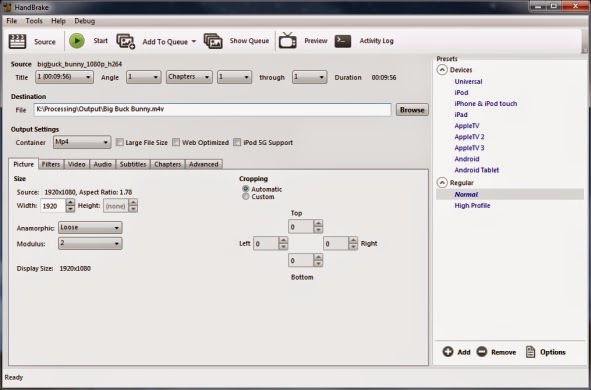Viewport: 591px width, 390px height.
Task: Open the through ending chapter dropdown
Action: 309,77
